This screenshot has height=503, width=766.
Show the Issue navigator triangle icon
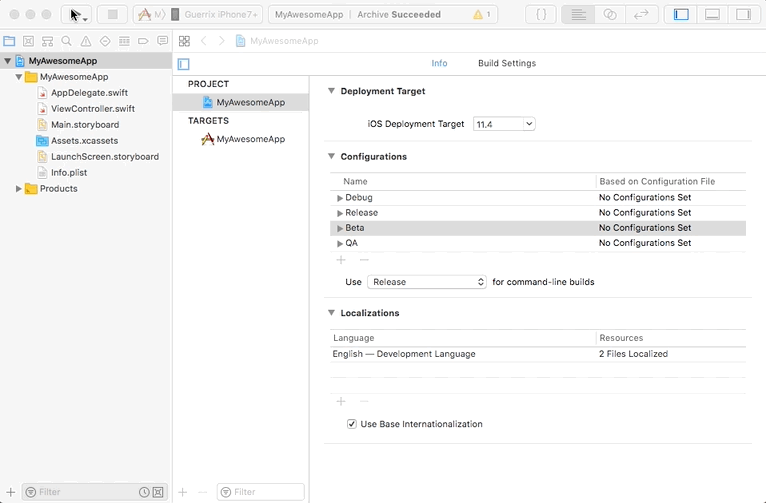pos(85,41)
